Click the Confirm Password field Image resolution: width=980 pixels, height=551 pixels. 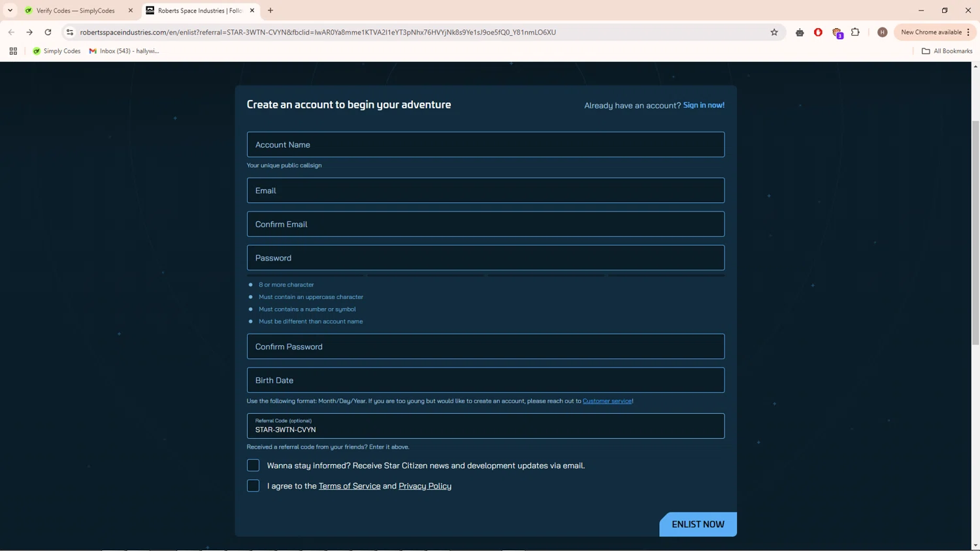485,347
